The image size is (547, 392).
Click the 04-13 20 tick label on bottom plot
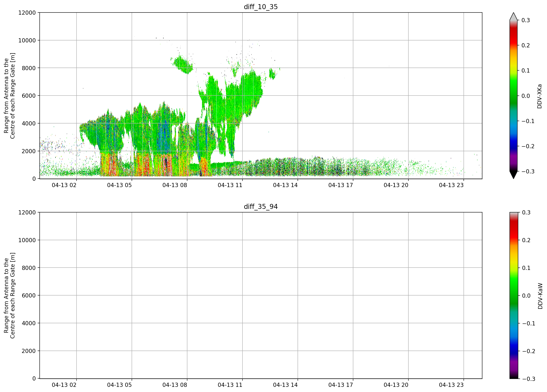[396, 385]
